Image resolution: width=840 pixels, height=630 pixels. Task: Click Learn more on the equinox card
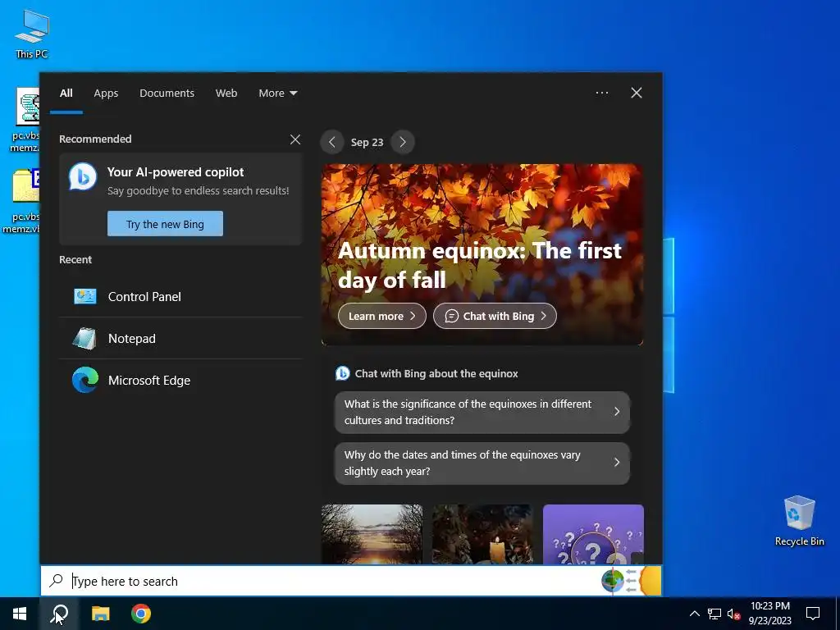coord(382,316)
